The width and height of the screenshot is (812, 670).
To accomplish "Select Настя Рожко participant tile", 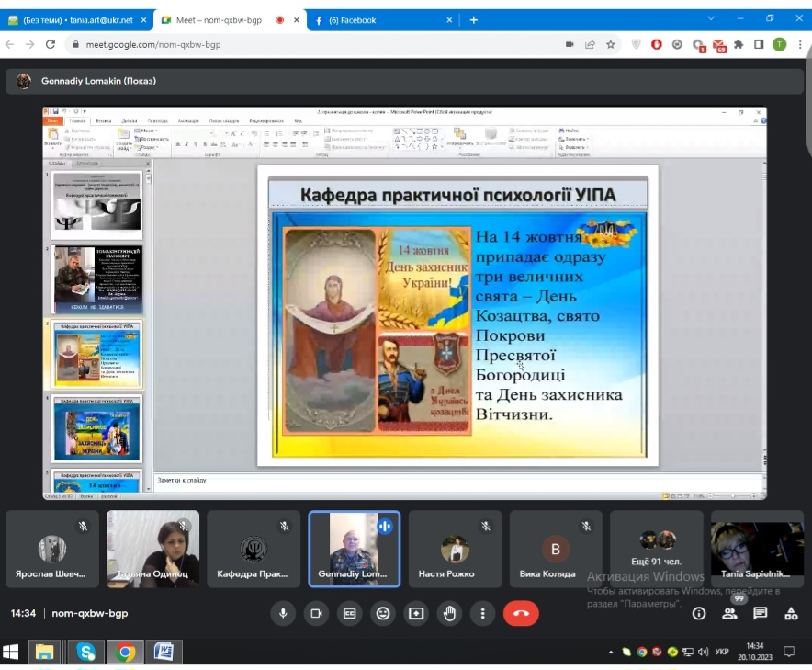I will 456,549.
